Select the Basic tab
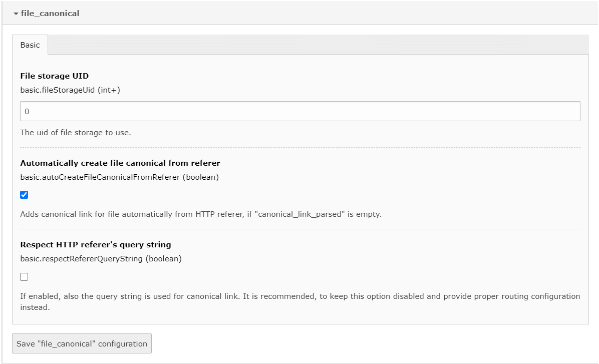 click(x=30, y=45)
